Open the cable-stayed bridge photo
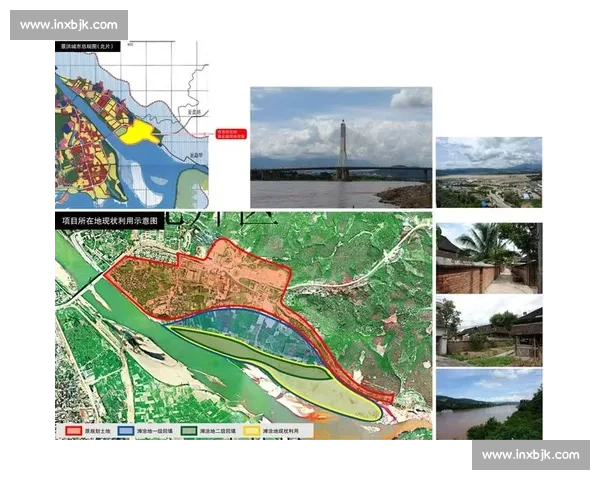This screenshot has height=480, width=600. [341, 147]
